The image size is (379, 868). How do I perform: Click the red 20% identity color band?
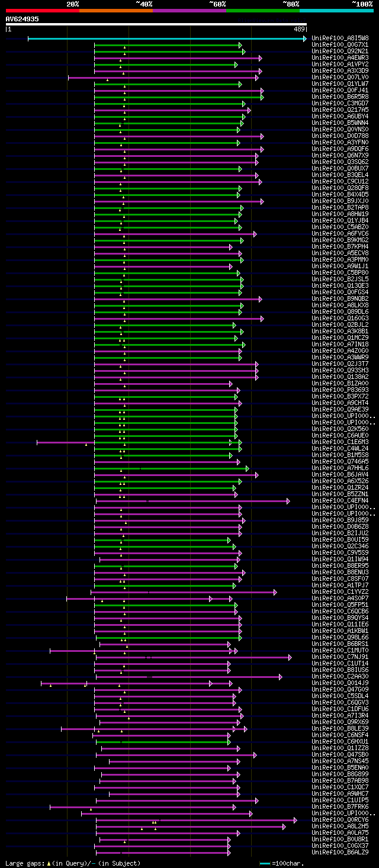43,10
